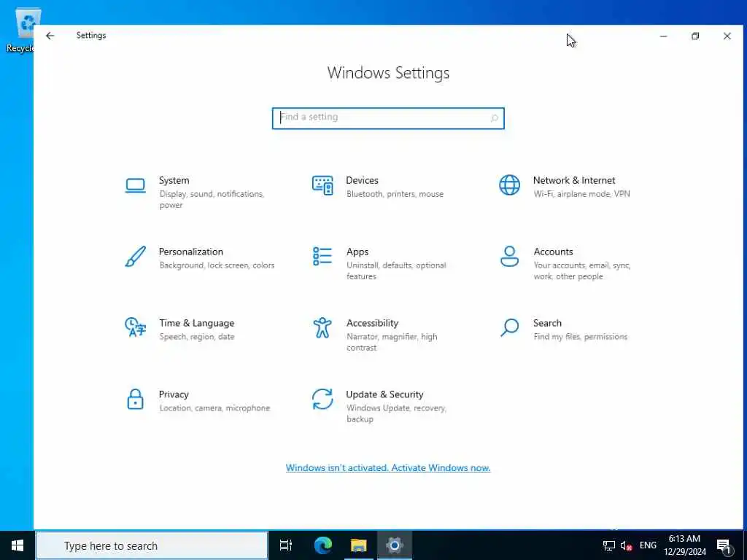Click 'Speech, region, date' description
This screenshot has height=560, width=747.
(197, 337)
